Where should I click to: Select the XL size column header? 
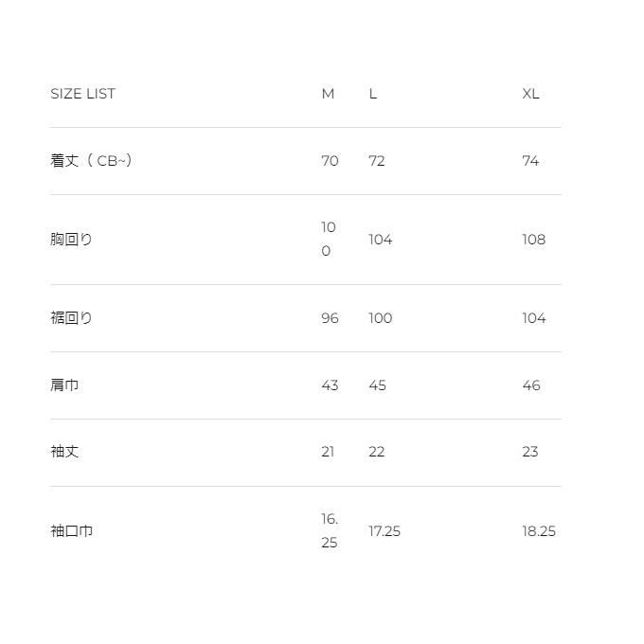[x=530, y=94]
